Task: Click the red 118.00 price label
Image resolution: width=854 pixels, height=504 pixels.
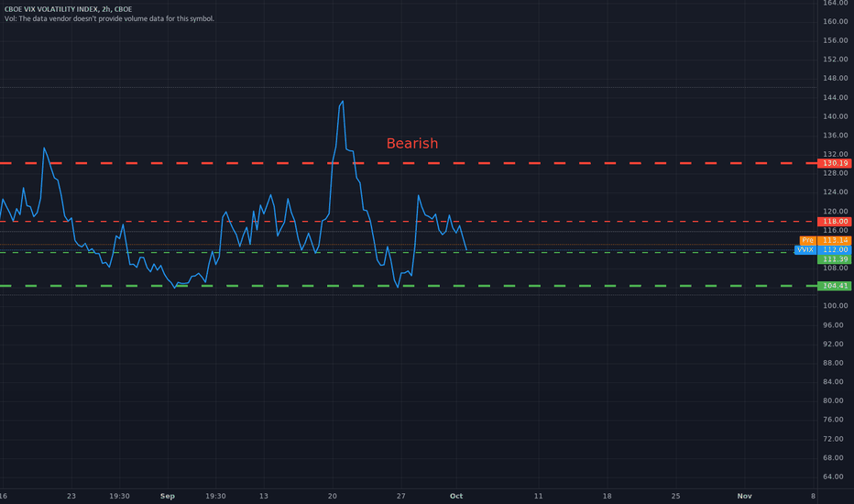Action: tap(835, 221)
